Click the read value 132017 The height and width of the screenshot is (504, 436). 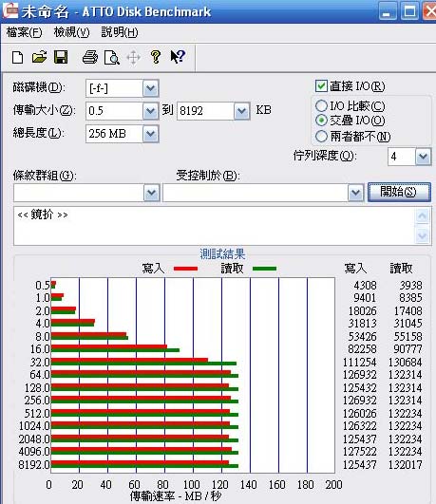click(x=405, y=464)
